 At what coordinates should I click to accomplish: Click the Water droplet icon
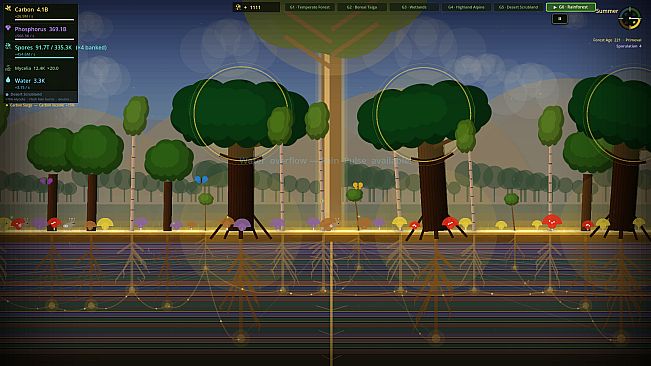coord(8,80)
